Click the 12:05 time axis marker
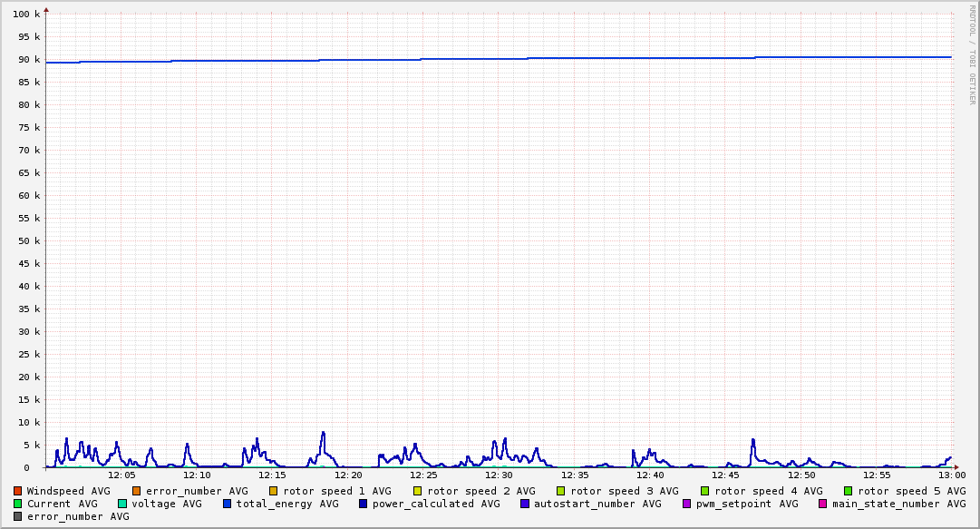 click(x=121, y=475)
